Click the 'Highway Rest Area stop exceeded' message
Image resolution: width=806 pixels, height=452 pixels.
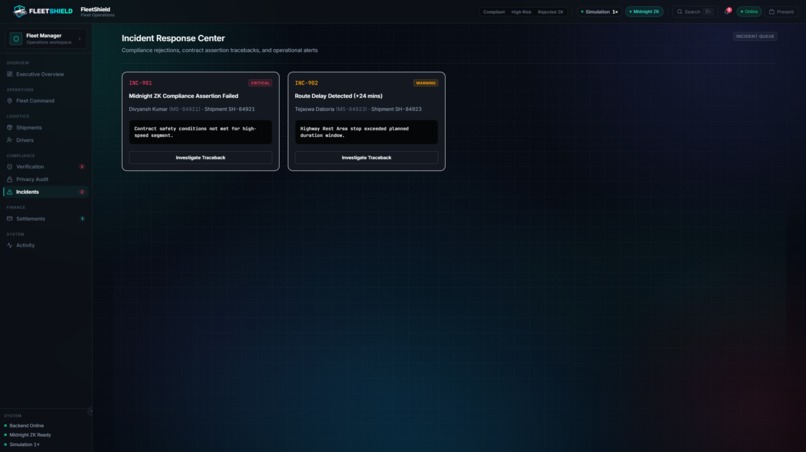pos(367,132)
